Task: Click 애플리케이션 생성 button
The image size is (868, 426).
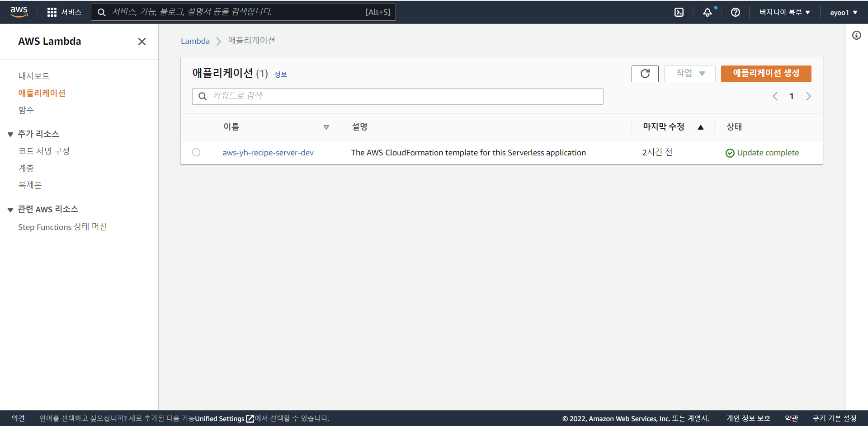Action: 766,74
